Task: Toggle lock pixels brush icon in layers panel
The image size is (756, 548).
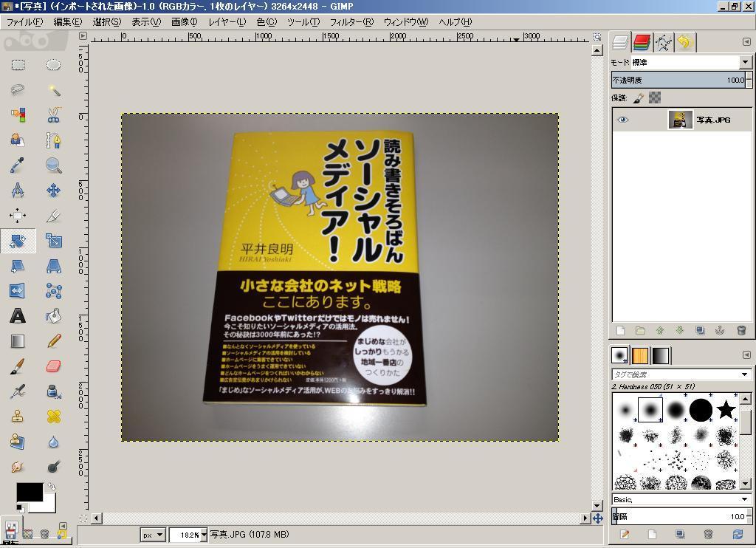Action: coord(639,97)
